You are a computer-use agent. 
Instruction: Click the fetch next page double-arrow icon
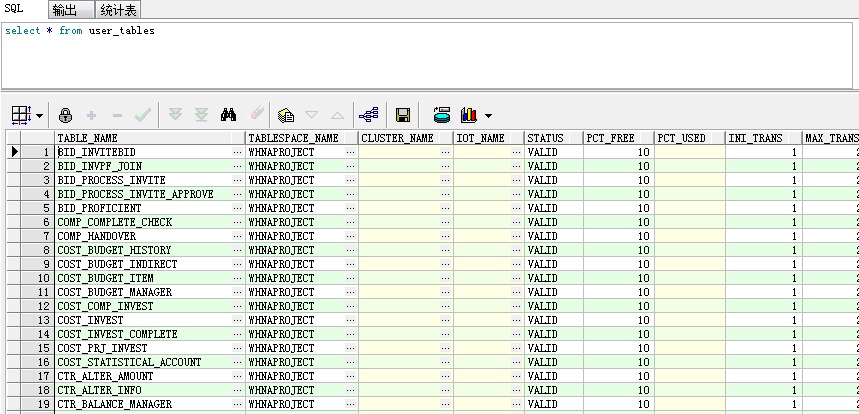(x=175, y=114)
